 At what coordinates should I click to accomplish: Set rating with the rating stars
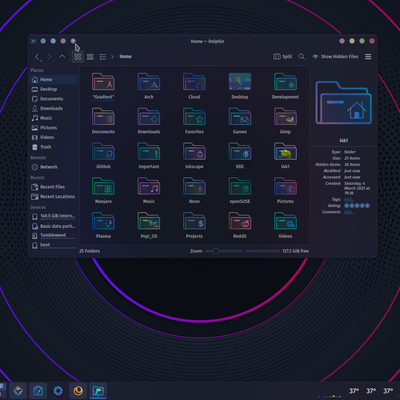coord(357,206)
